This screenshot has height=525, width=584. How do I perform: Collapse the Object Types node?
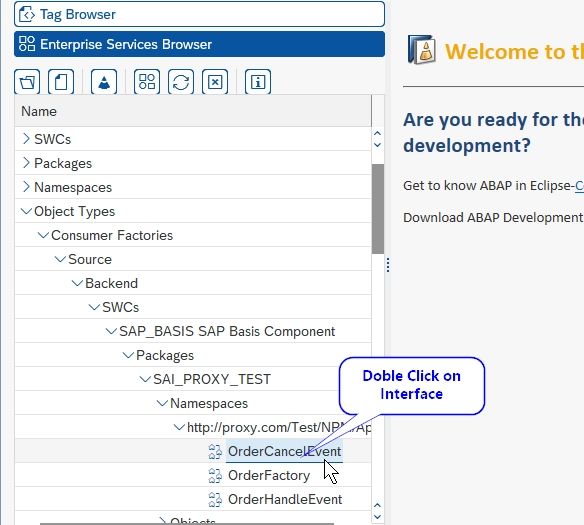[26, 211]
